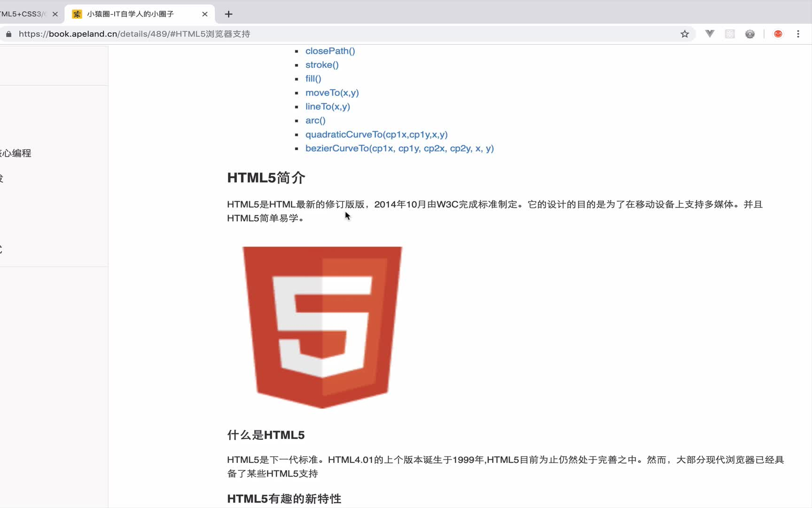The image size is (812, 508).
Task: Open the moveTo(x,y) link
Action: click(332, 93)
